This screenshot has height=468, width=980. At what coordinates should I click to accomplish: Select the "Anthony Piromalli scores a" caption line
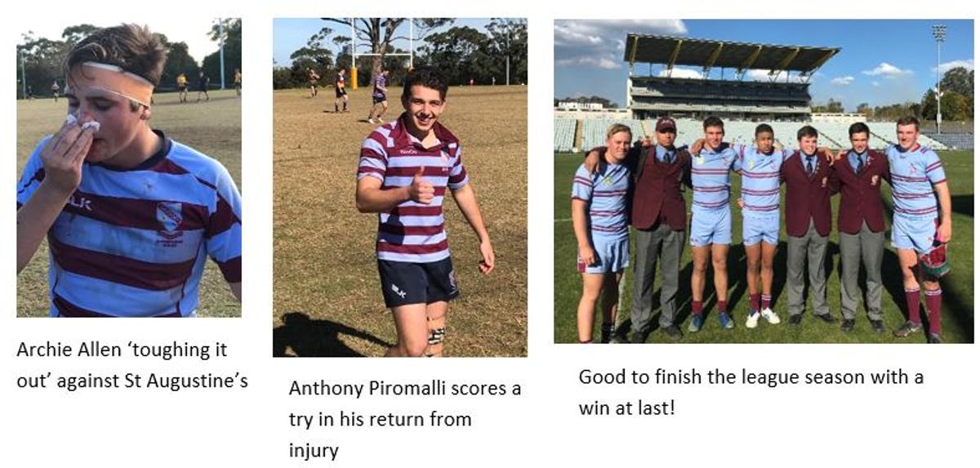[405, 389]
